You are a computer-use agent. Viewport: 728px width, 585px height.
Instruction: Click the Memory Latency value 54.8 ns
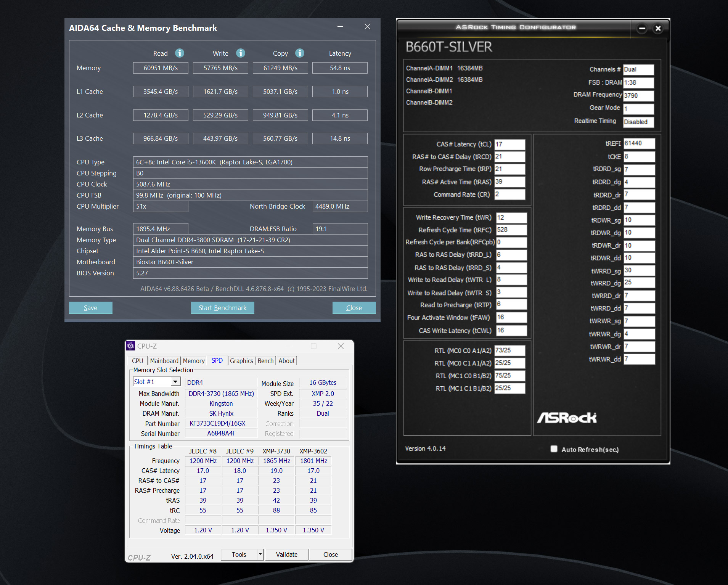coord(340,68)
